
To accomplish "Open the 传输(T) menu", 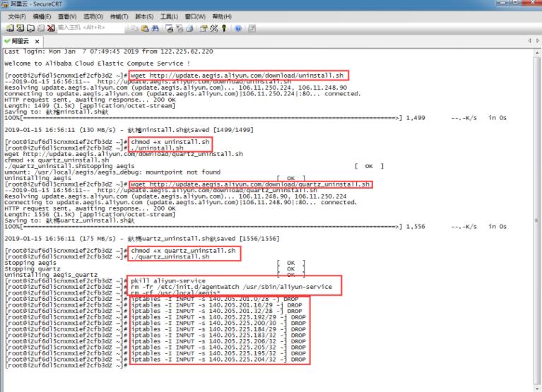I will (119, 16).
